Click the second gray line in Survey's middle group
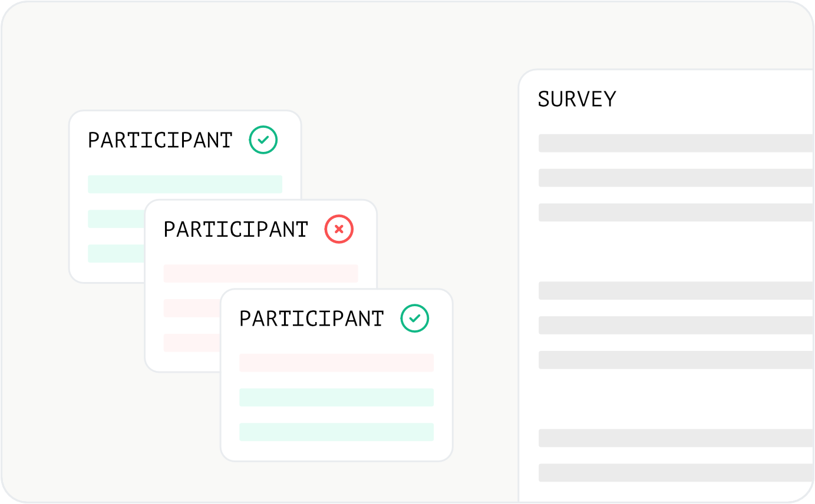 pyautogui.click(x=676, y=326)
